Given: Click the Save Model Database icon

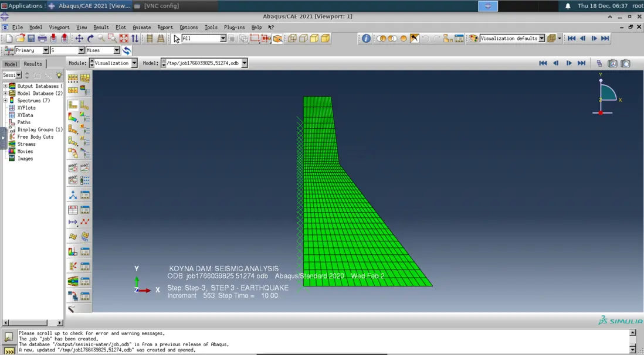Looking at the screenshot, I should pyautogui.click(x=31, y=39).
